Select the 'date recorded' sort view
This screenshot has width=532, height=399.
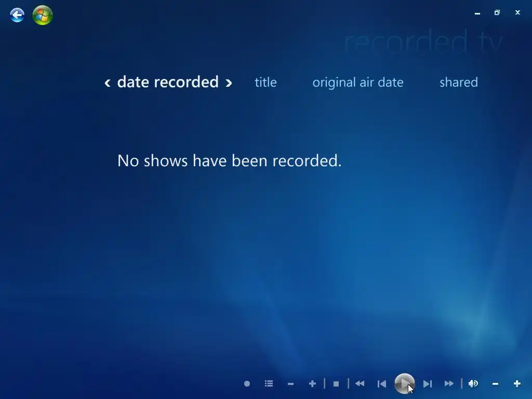click(168, 82)
